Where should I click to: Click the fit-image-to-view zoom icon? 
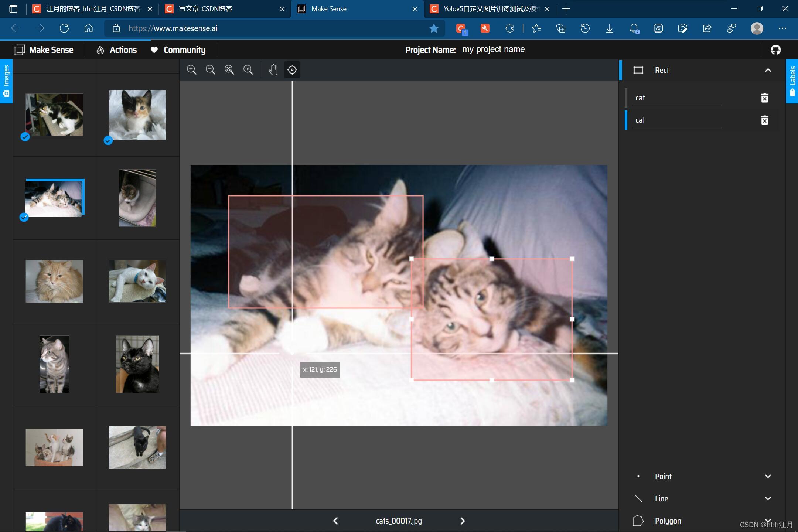point(229,70)
